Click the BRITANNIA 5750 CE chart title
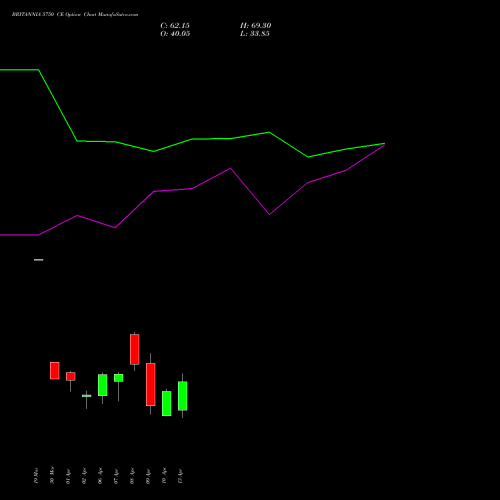 coord(75,14)
